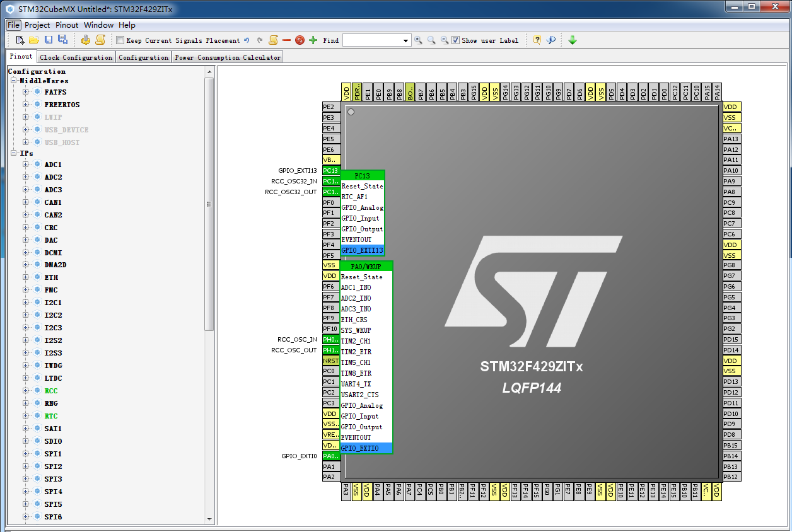Collapse the IPs tree node
Viewport: 792px width, 532px height.
[14, 153]
